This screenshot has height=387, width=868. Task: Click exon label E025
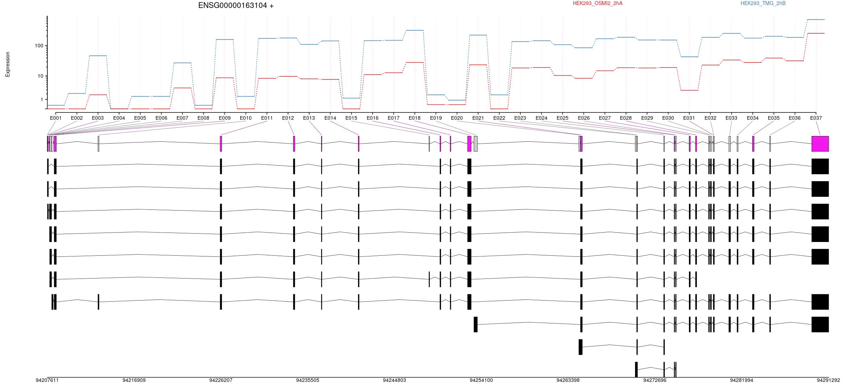pyautogui.click(x=562, y=118)
